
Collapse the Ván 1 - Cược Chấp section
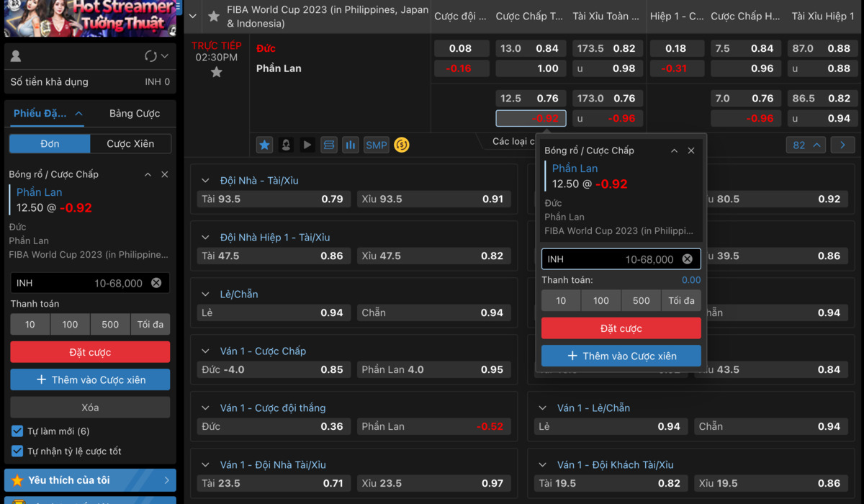click(x=205, y=351)
